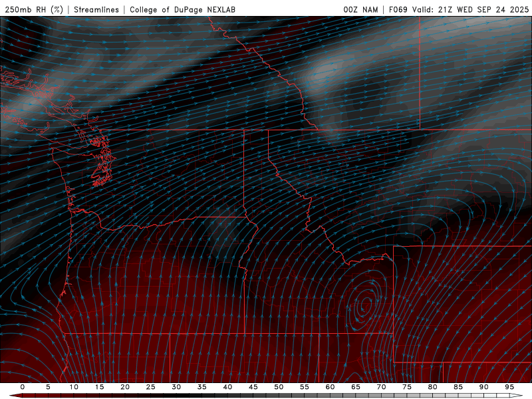Screen dimensions: 532x399
Task: Click the "F069" forecast hour text
Action: 398,9
